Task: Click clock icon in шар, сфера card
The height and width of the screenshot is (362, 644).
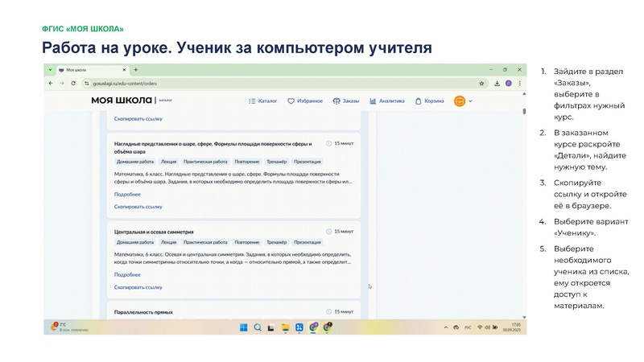Action: (x=328, y=144)
